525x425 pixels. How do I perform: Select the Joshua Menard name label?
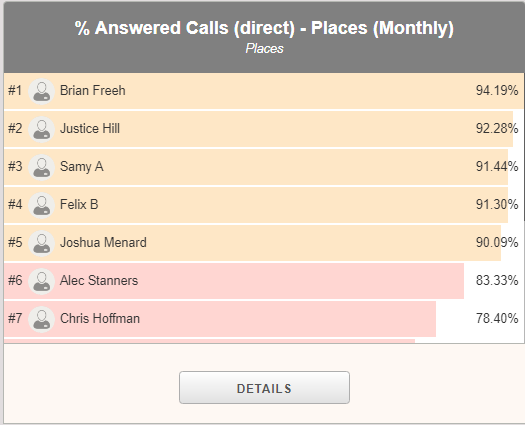103,242
